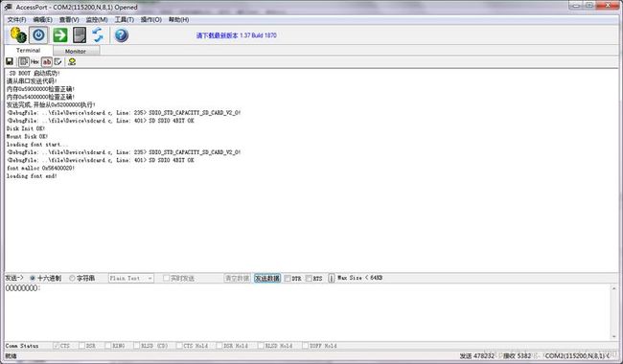Viewport: 623px width, 364px height.
Task: Click the AccessPort title bar app icon
Action: pos(8,7)
